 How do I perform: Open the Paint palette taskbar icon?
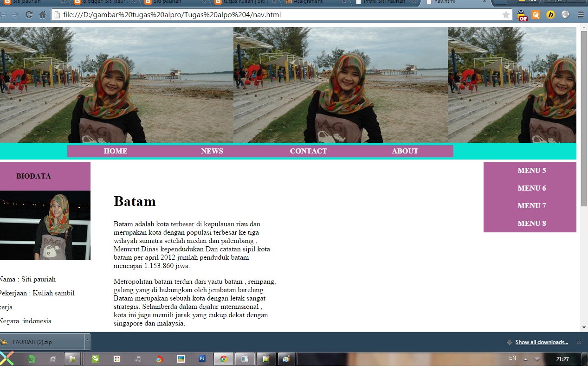coord(286,359)
